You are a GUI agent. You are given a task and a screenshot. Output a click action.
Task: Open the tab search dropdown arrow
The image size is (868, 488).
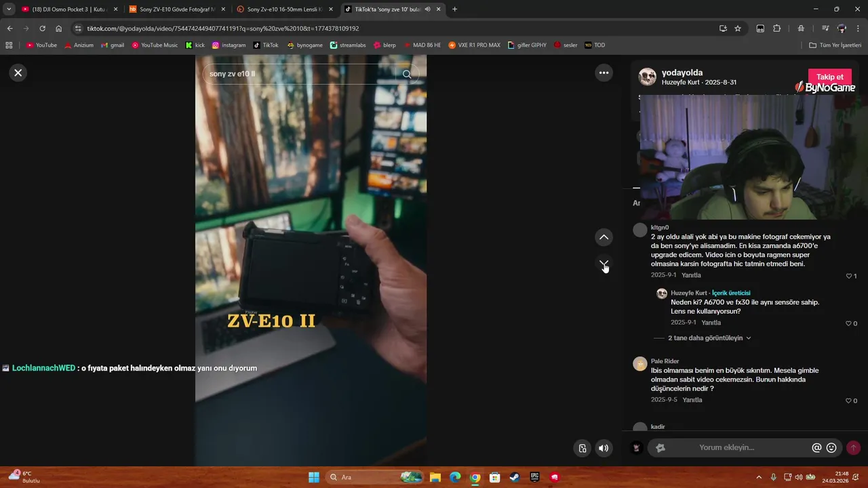[9, 9]
